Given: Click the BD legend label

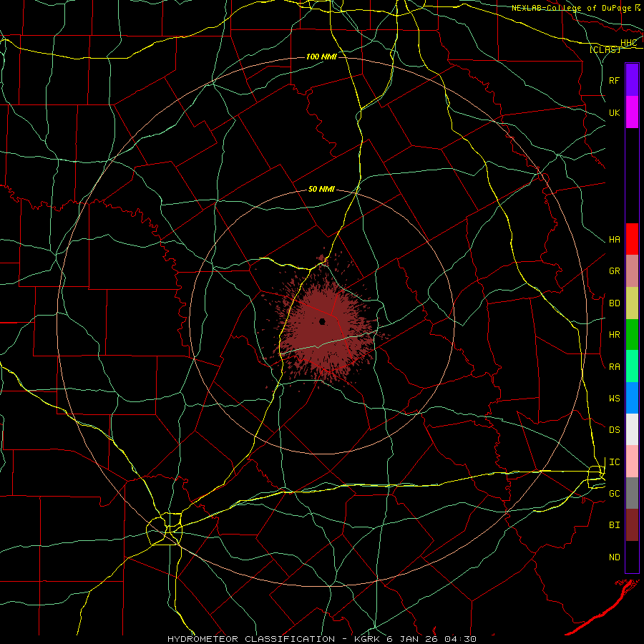Looking at the screenshot, I should 615,303.
